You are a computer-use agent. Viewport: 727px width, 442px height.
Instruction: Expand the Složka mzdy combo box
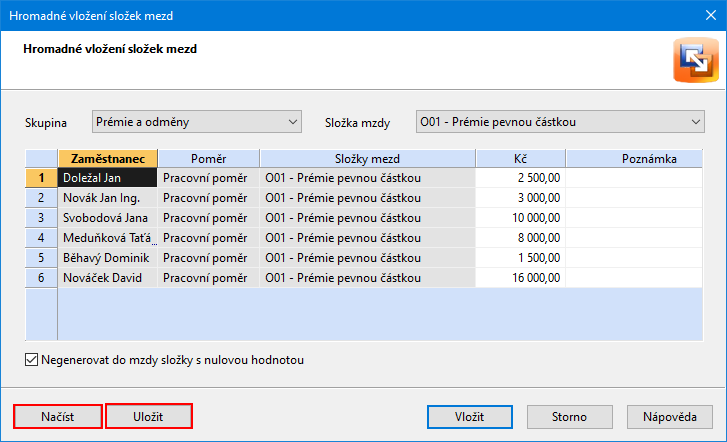pyautogui.click(x=560, y=122)
